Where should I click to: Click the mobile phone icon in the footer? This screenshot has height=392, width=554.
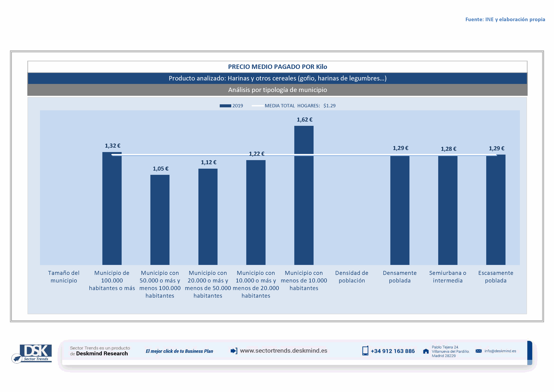(x=365, y=351)
